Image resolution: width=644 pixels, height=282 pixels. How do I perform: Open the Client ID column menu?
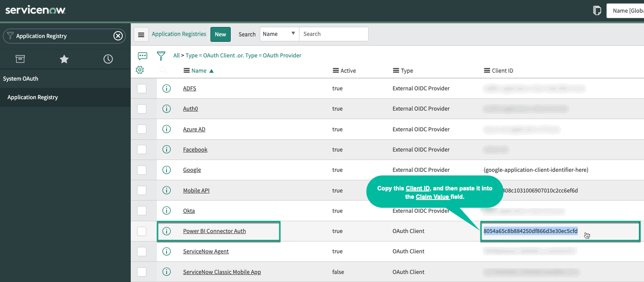[x=487, y=71]
